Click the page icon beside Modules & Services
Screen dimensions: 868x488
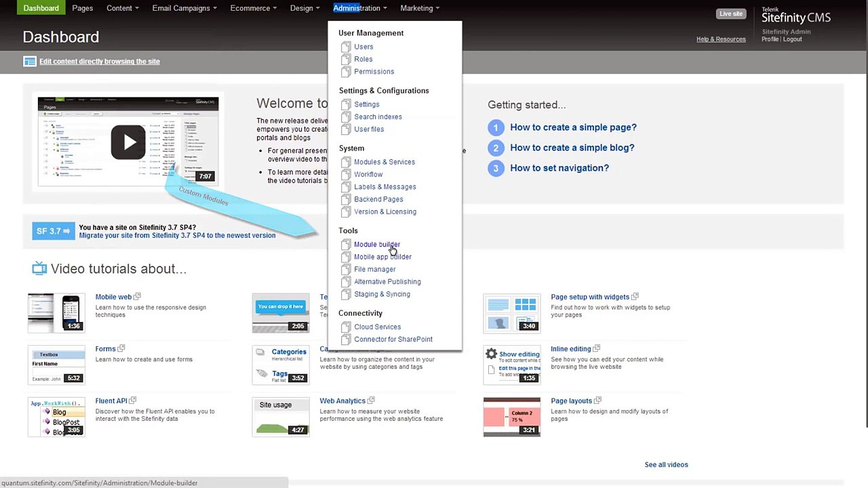pos(346,162)
